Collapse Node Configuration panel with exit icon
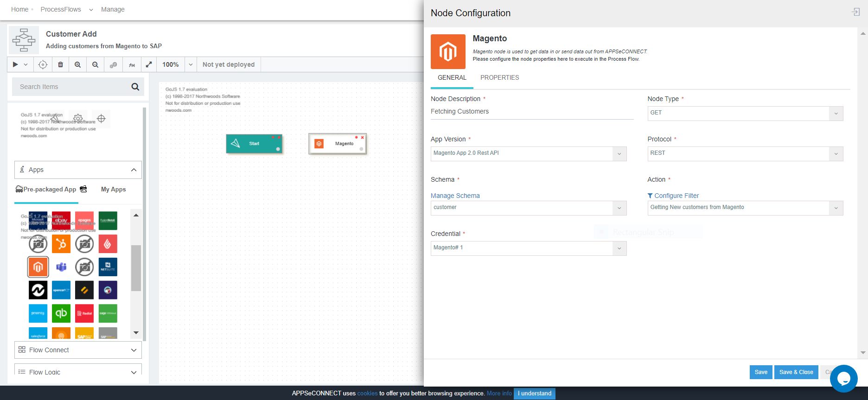This screenshot has height=400, width=868. click(x=856, y=12)
